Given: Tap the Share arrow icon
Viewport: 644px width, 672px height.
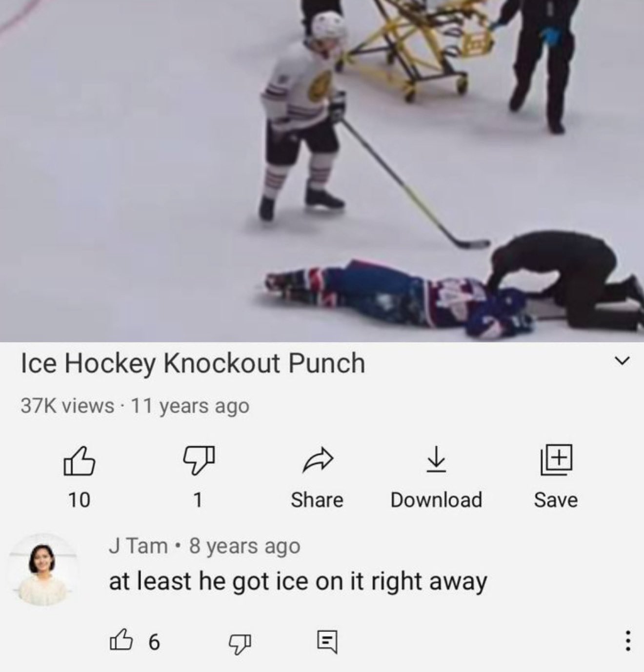Looking at the screenshot, I should coord(317,460).
